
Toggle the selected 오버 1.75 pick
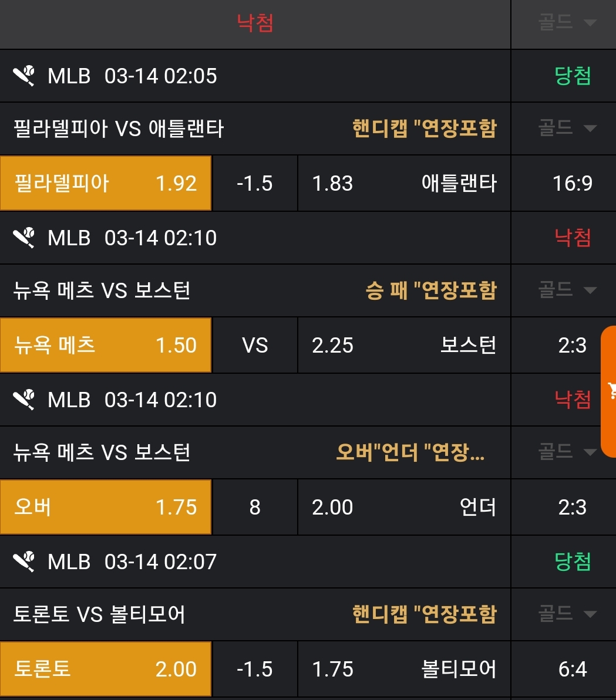(106, 508)
